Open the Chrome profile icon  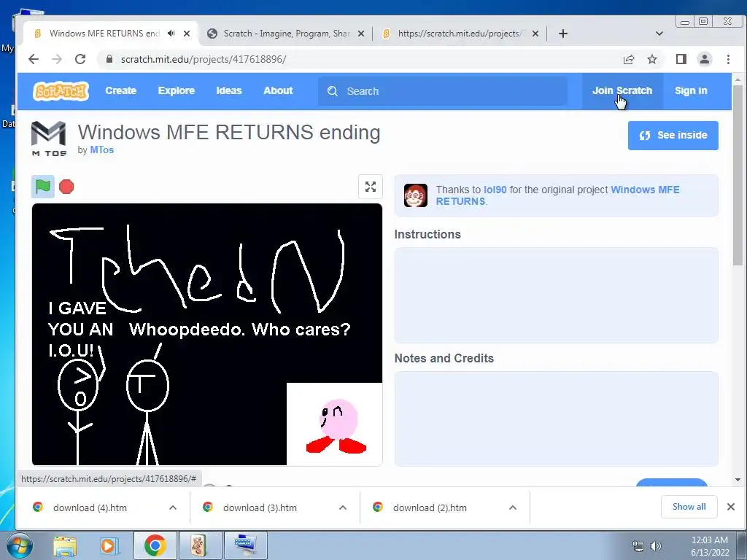click(704, 59)
